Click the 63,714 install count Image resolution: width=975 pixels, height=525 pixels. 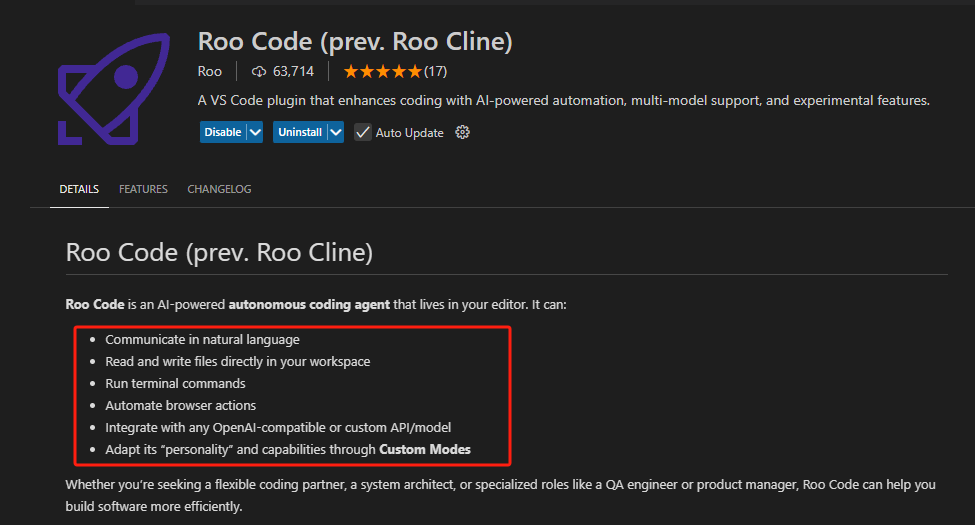pyautogui.click(x=293, y=72)
